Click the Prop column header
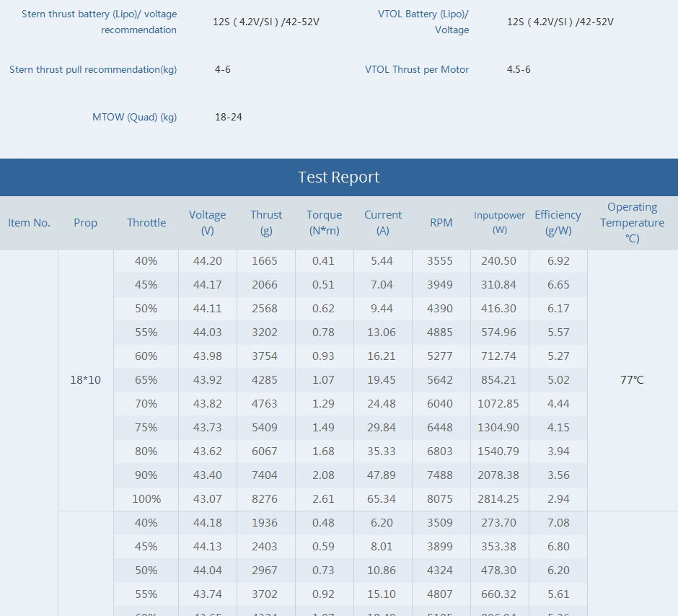This screenshot has width=678, height=616. [x=86, y=222]
